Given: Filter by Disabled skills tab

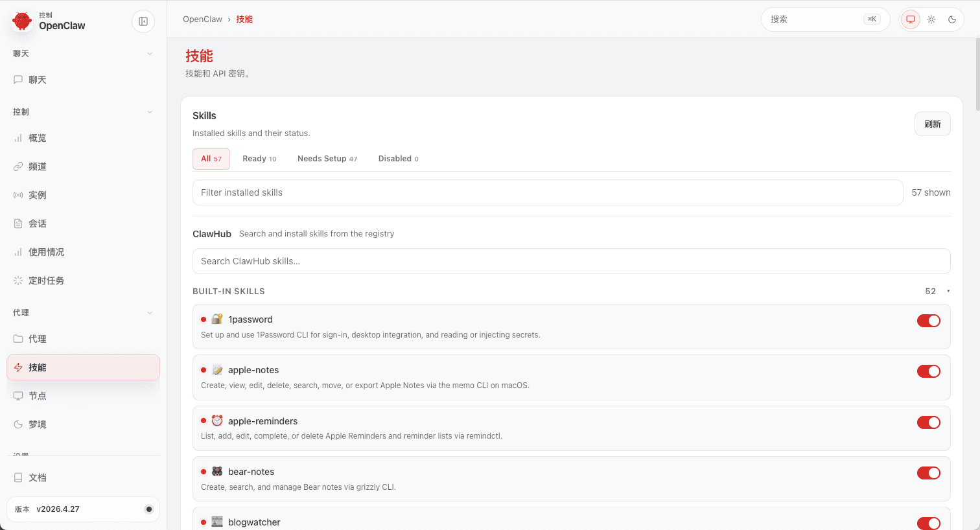Looking at the screenshot, I should (399, 159).
